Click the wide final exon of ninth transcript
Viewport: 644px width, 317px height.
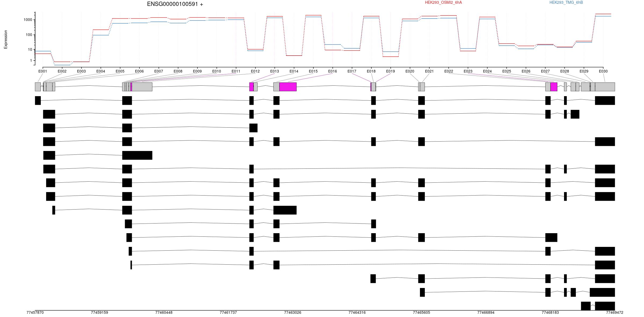pyautogui.click(x=285, y=210)
